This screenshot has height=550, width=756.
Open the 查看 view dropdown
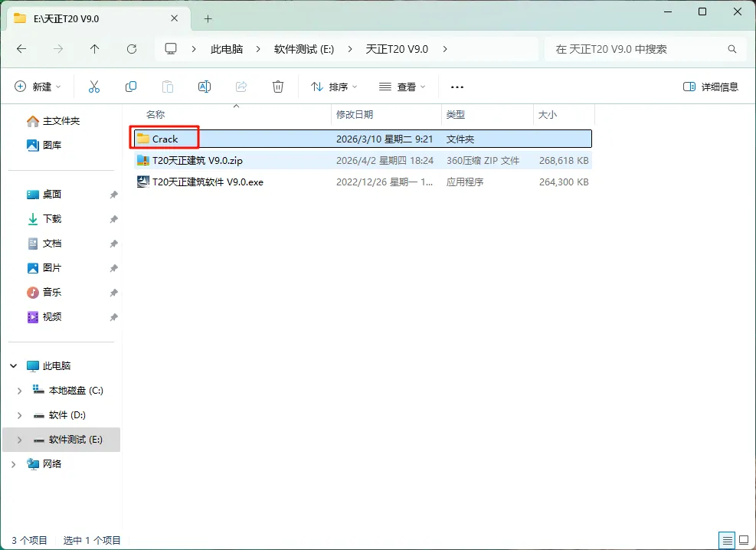[402, 87]
